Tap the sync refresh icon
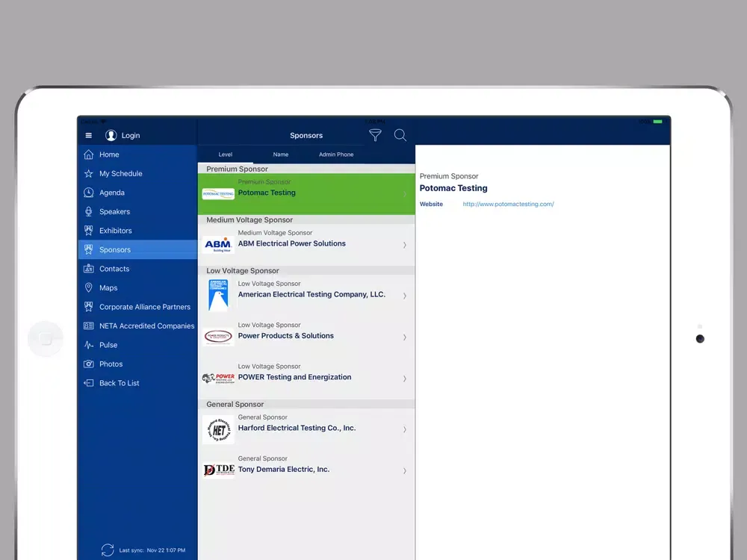The height and width of the screenshot is (560, 747). coord(108,550)
